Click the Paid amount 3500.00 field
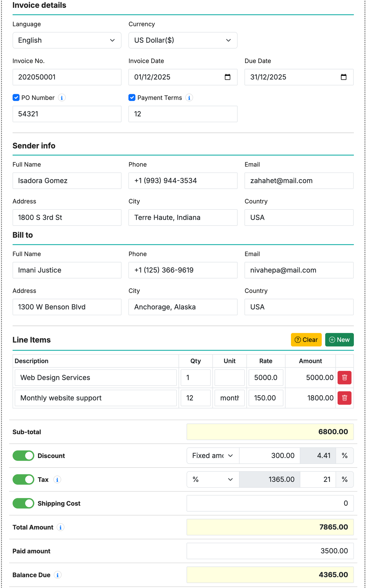Image resolution: width=366 pixels, height=588 pixels. click(x=270, y=551)
